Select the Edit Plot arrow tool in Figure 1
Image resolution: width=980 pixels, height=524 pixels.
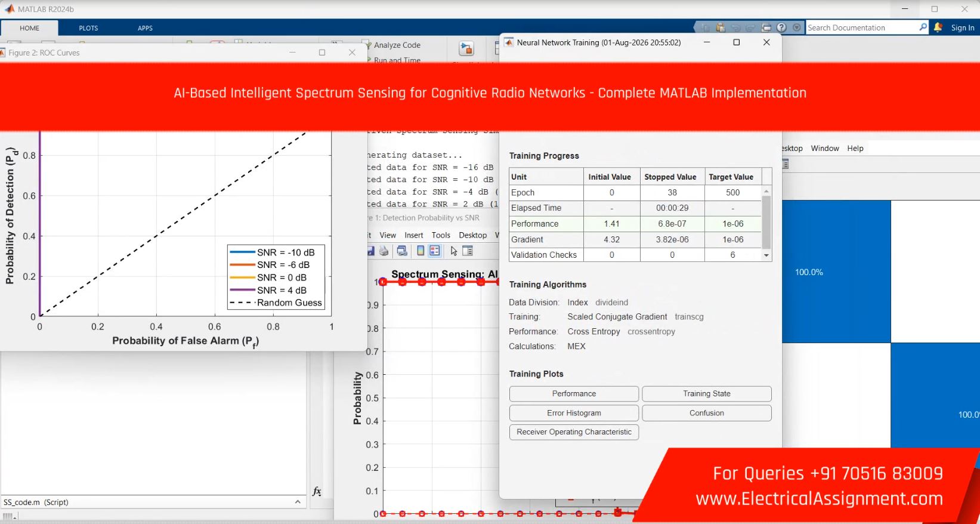coord(454,251)
